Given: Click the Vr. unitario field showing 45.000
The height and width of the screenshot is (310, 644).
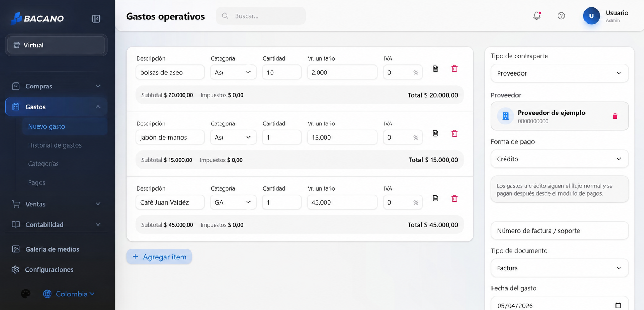Looking at the screenshot, I should 342,202.
